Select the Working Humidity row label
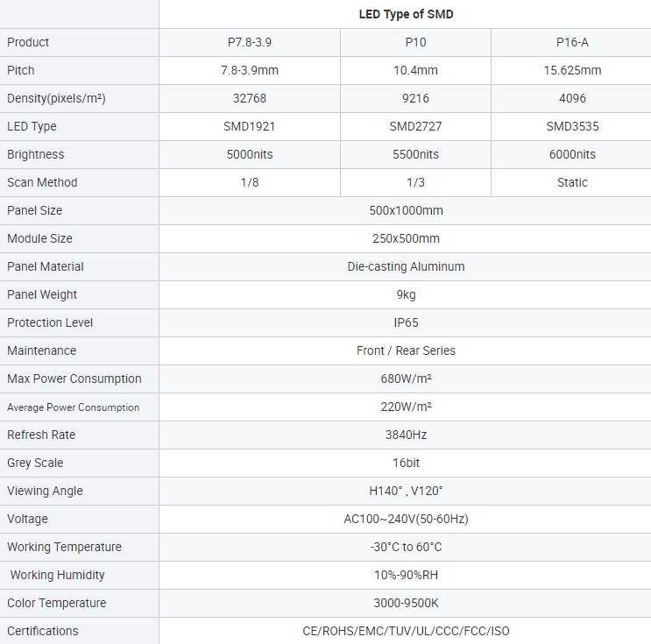Viewport: 651px width, 644px height. tap(57, 575)
